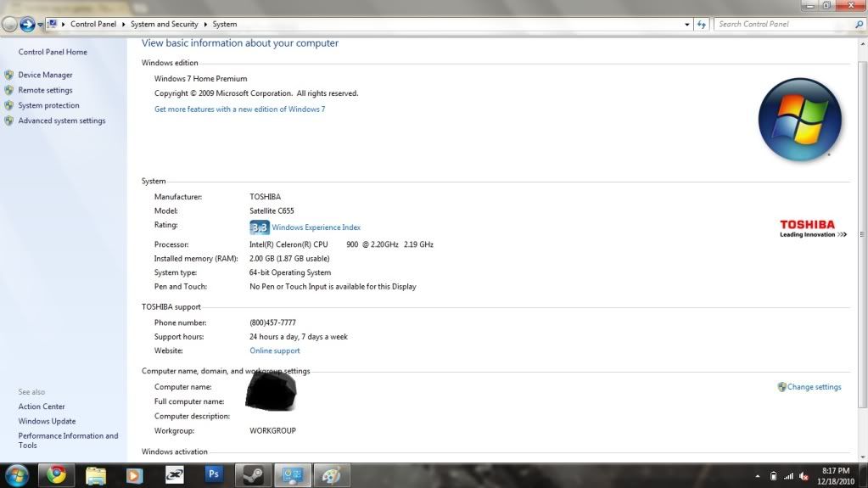Click the Windows Start orb

coord(16,474)
